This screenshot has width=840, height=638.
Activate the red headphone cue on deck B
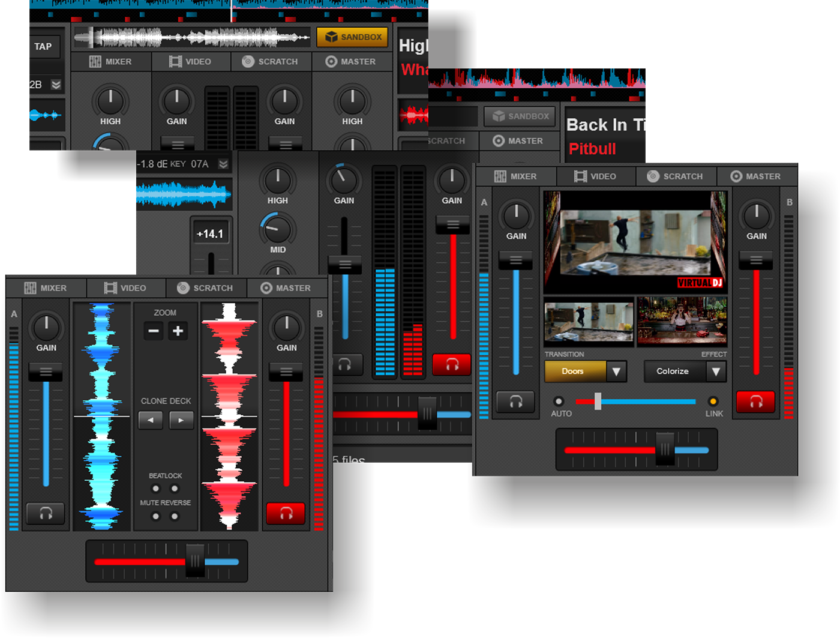click(x=285, y=513)
